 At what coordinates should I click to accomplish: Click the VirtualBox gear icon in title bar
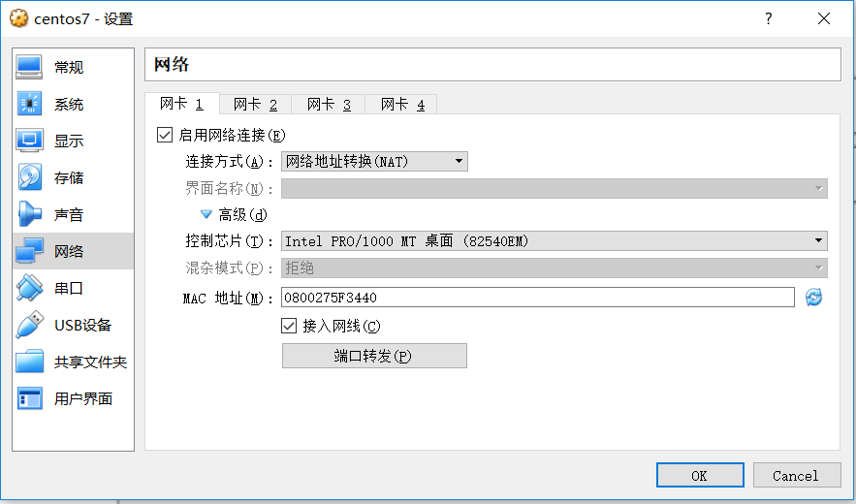[18, 18]
